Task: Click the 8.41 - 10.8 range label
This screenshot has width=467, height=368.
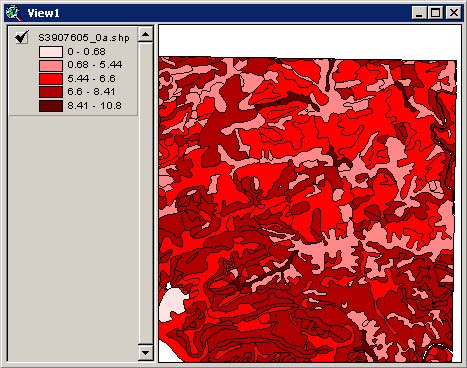Action: [94, 106]
